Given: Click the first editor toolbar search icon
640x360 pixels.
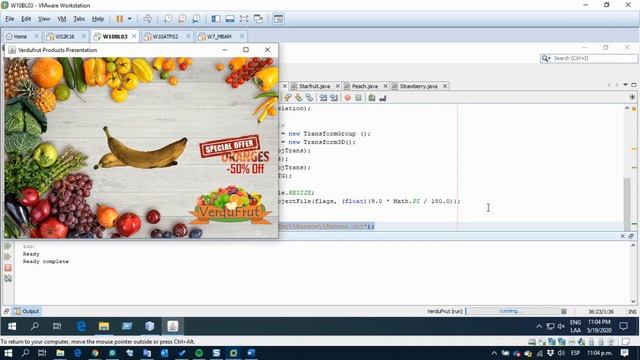Looking at the screenshot, I should 288,98.
